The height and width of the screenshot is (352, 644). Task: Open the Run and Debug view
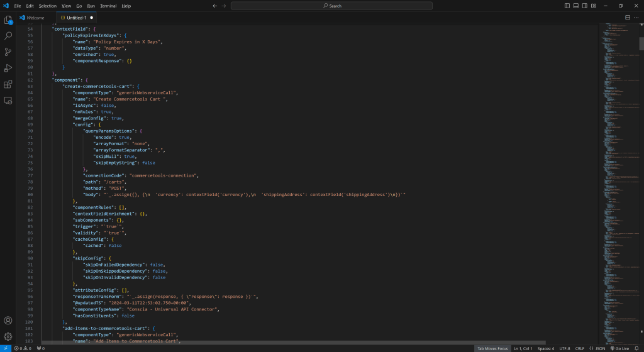click(x=8, y=68)
